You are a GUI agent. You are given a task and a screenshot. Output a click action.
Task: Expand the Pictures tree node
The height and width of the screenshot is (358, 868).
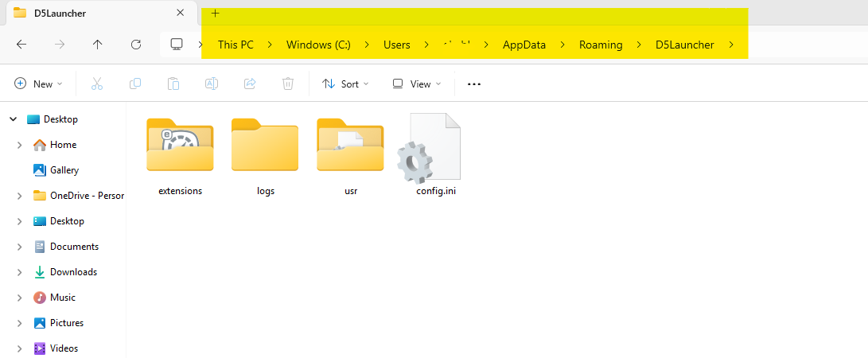[20, 323]
